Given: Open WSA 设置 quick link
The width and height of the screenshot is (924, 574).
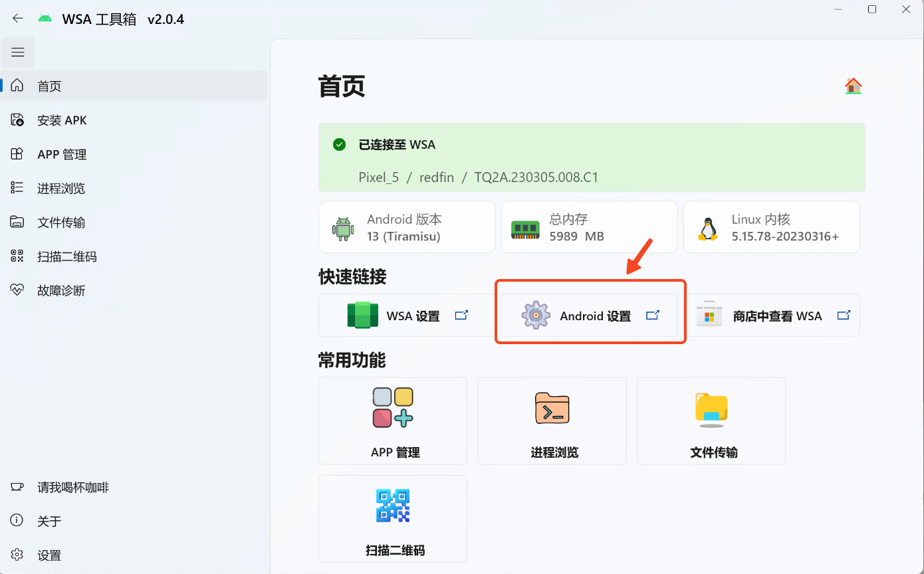Looking at the screenshot, I should (x=407, y=316).
